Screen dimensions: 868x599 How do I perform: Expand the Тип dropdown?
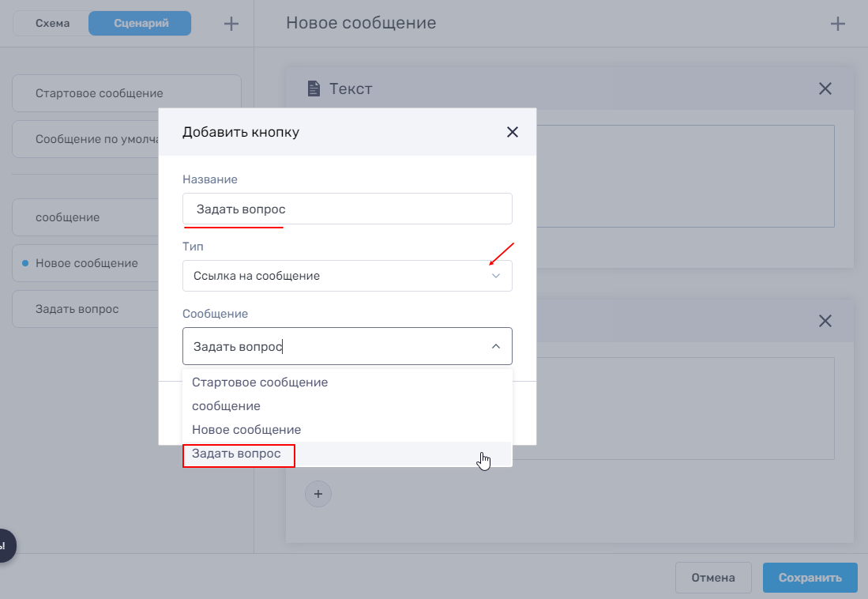coord(496,276)
